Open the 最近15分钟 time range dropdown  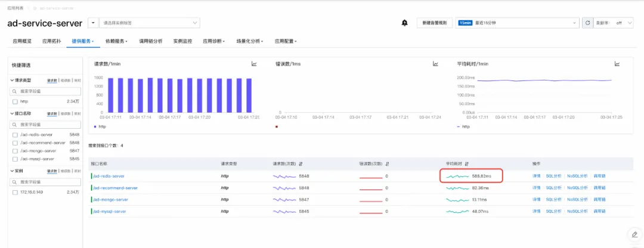click(517, 23)
